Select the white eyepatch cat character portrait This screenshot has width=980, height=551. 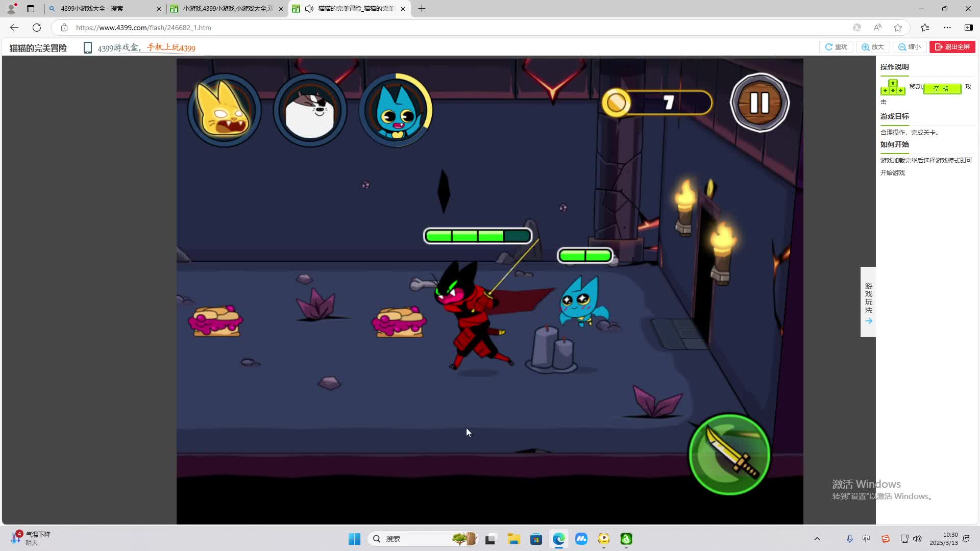coord(310,111)
